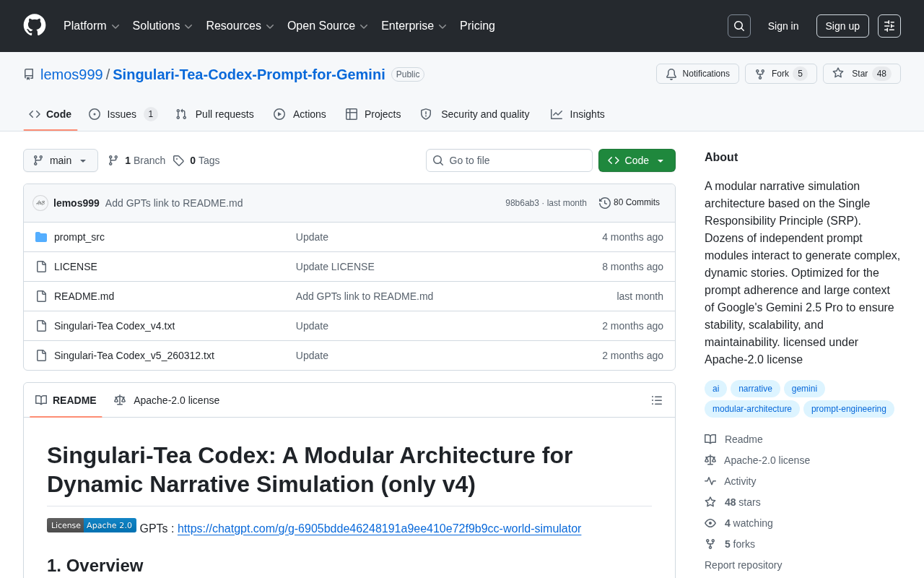The image size is (924, 578).
Task: Click the file icon for Singulari-Tea Codex_v4.txt
Action: pyautogui.click(x=41, y=326)
